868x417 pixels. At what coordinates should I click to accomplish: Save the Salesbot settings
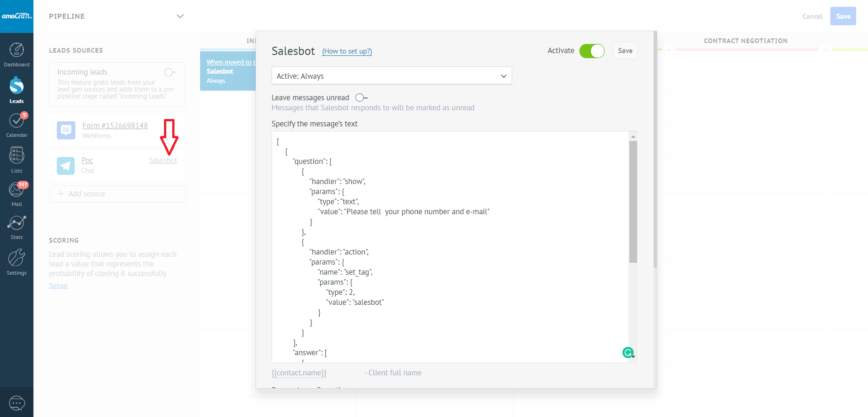625,51
